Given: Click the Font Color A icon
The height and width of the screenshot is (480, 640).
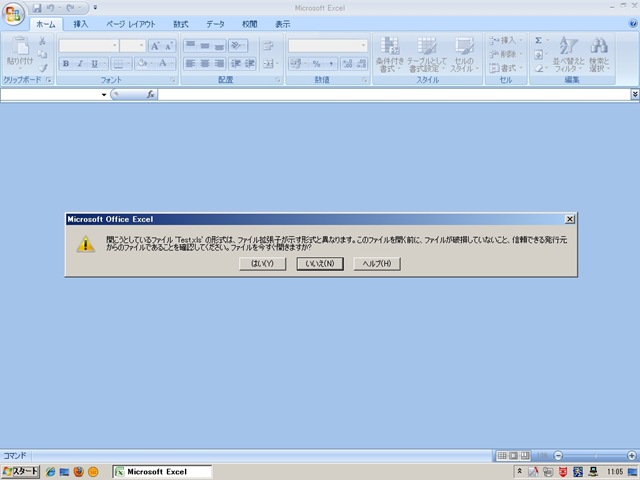Looking at the screenshot, I should [163, 64].
